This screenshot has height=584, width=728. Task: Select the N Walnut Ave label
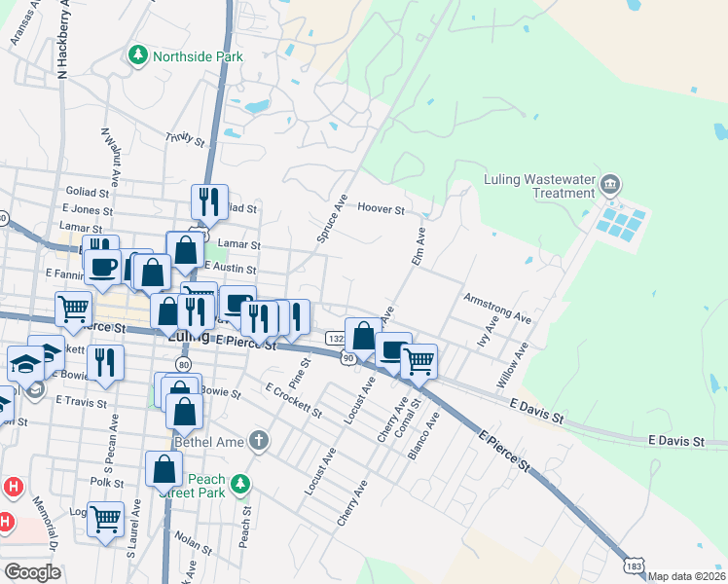point(111,158)
